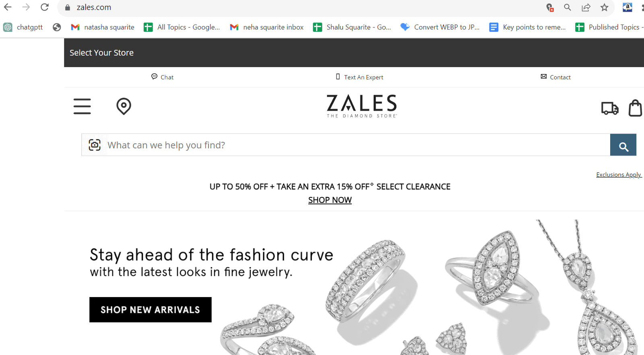The height and width of the screenshot is (355, 644).
Task: Click the Text An Expert icon
Action: point(338,76)
